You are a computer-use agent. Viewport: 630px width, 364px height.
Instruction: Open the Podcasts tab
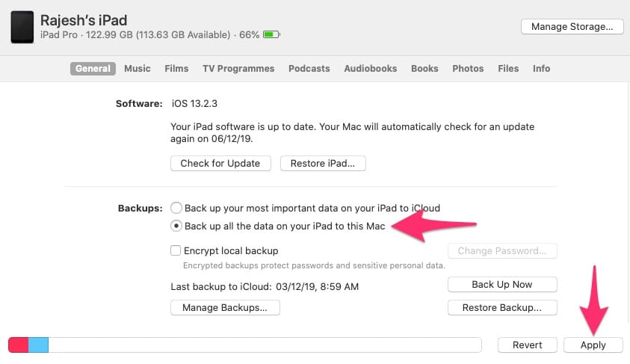309,68
